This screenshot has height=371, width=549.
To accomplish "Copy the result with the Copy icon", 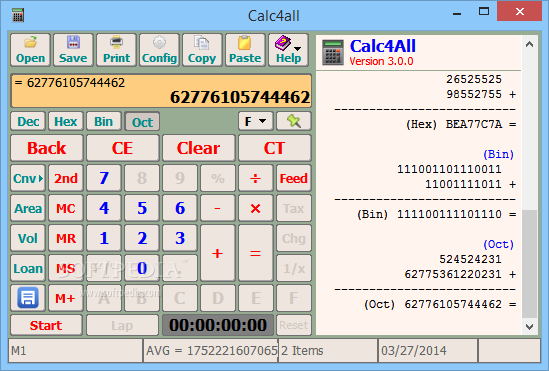I will [202, 50].
